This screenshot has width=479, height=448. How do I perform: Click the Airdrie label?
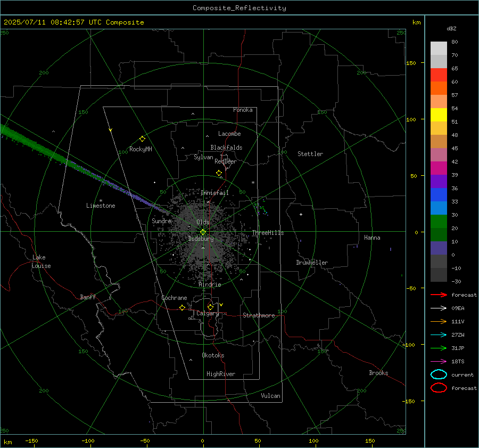tap(210, 284)
